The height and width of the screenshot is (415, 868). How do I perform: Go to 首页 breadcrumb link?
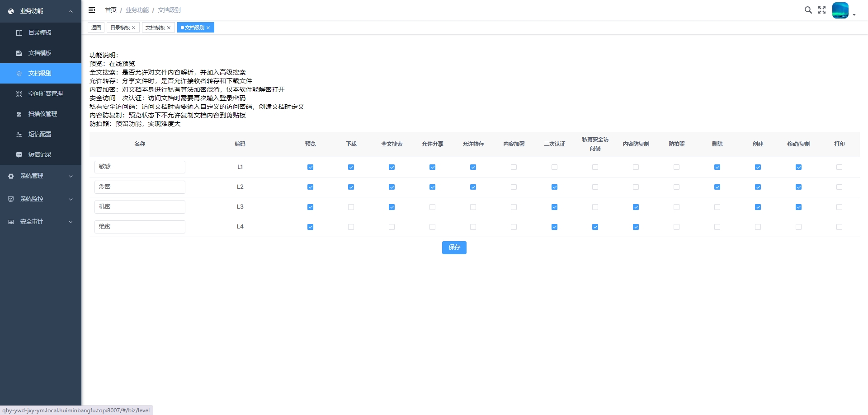[x=111, y=10]
